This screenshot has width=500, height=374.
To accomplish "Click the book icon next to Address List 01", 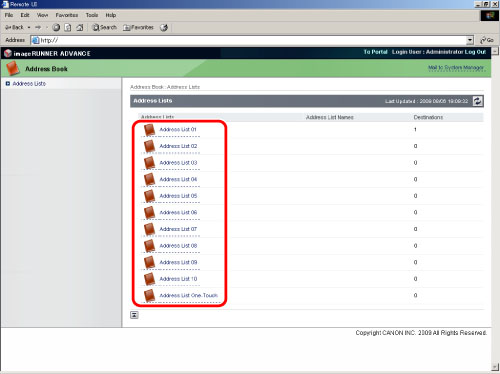I will 149,130.
